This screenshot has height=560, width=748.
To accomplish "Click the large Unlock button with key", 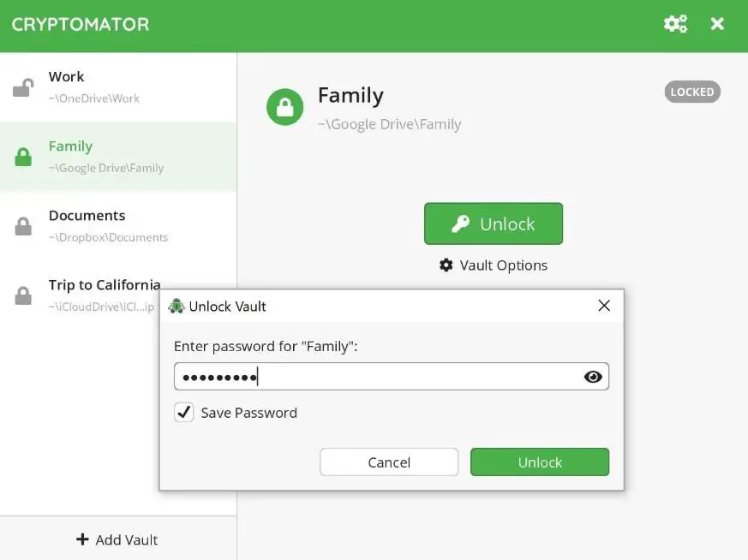I will pyautogui.click(x=494, y=223).
